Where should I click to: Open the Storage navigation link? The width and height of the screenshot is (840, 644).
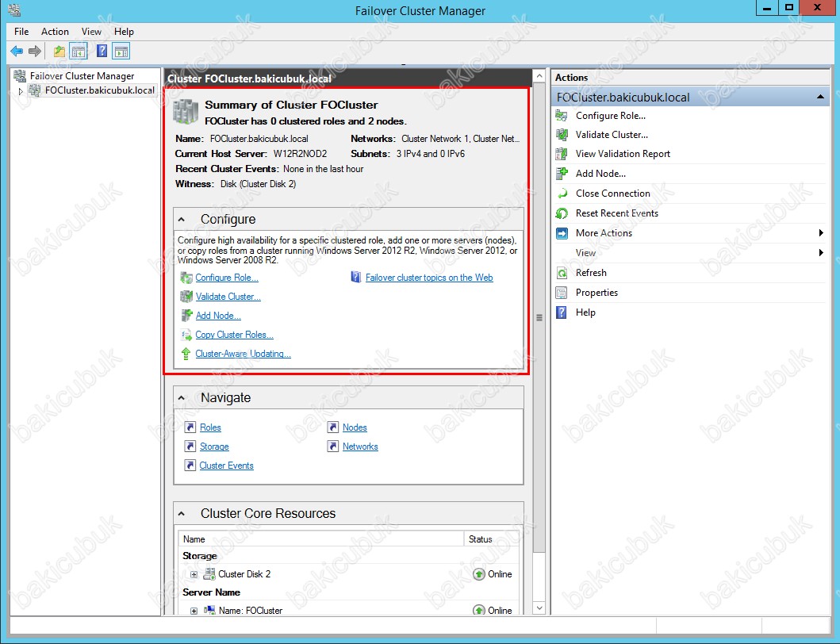[x=214, y=447]
